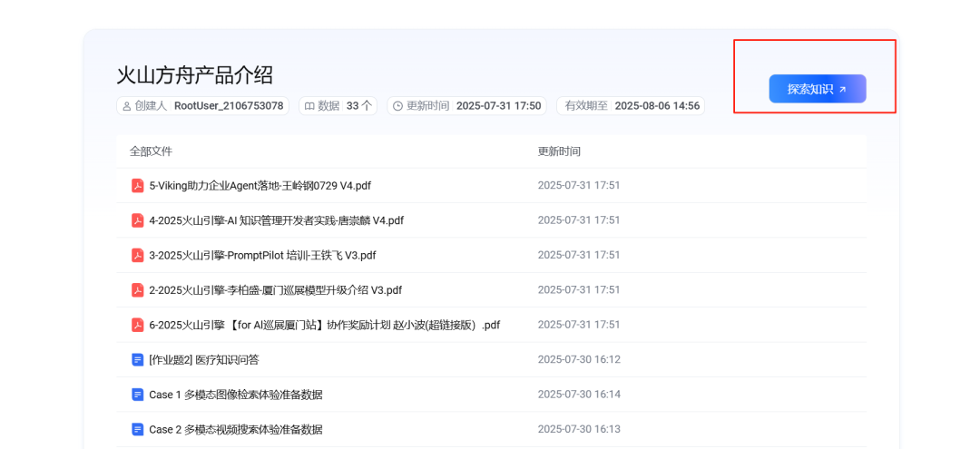Image resolution: width=980 pixels, height=449 pixels.
Task: Click PDF icon for 4-2025火山引擎-AI 知识管理 file
Action: (x=138, y=220)
